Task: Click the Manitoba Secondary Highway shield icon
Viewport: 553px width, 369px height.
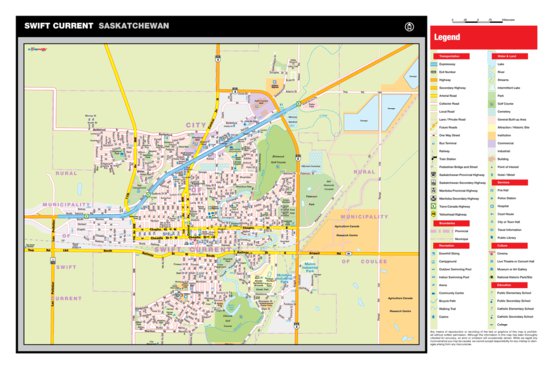Action: pos(433,198)
